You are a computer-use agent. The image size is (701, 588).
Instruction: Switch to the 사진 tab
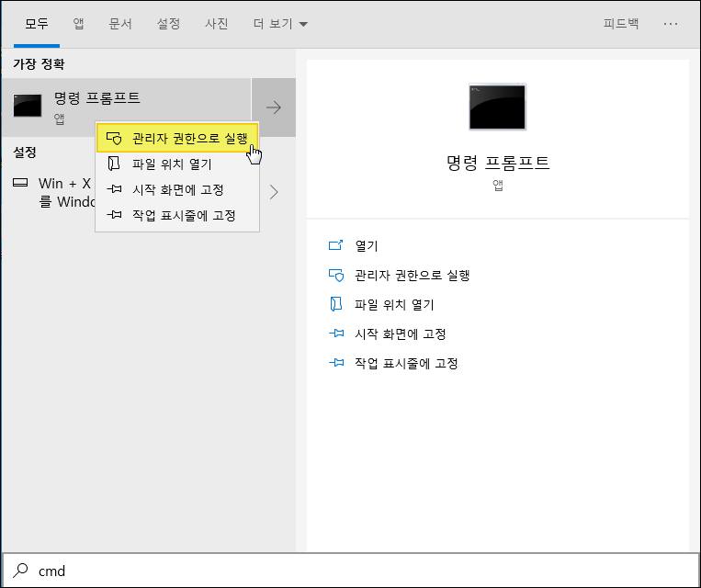tap(217, 23)
